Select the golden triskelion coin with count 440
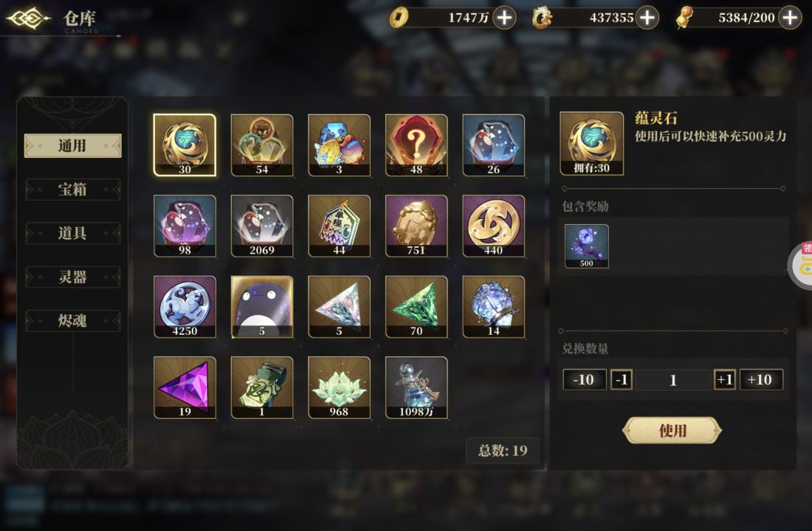Image resolution: width=812 pixels, height=531 pixels. point(494,226)
